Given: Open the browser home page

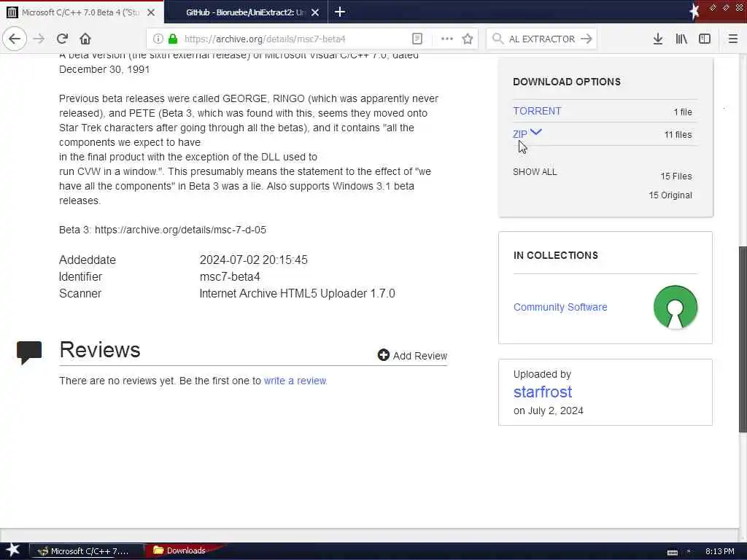Looking at the screenshot, I should point(85,39).
